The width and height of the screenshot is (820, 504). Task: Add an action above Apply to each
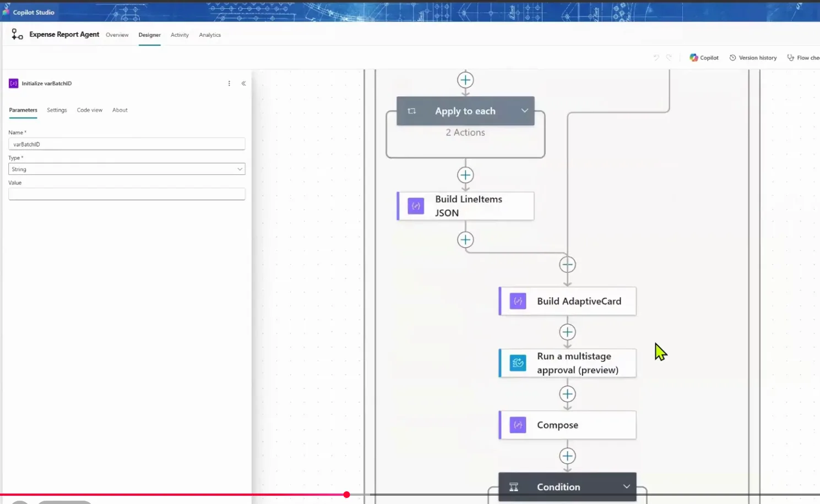465,80
